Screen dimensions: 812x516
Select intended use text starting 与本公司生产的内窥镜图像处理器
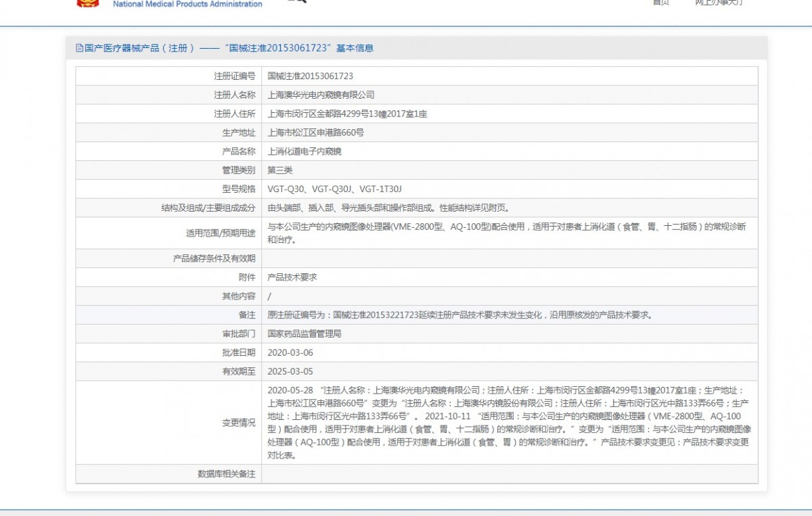507,233
